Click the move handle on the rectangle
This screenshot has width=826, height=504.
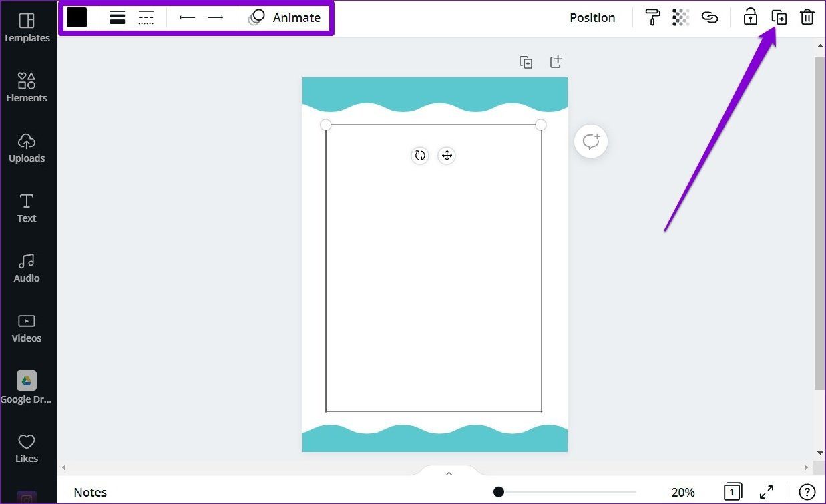[447, 156]
